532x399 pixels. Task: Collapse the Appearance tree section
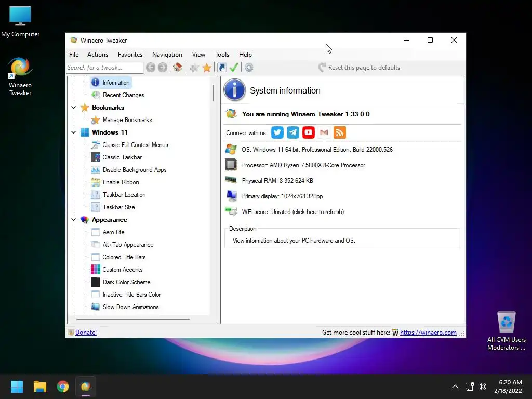[x=73, y=220]
